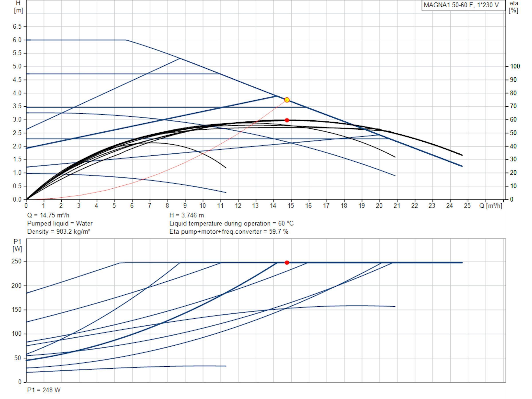The width and height of the screenshot is (532, 399).
Task: Click the Q [m³/h] axis label
Action: click(491, 206)
